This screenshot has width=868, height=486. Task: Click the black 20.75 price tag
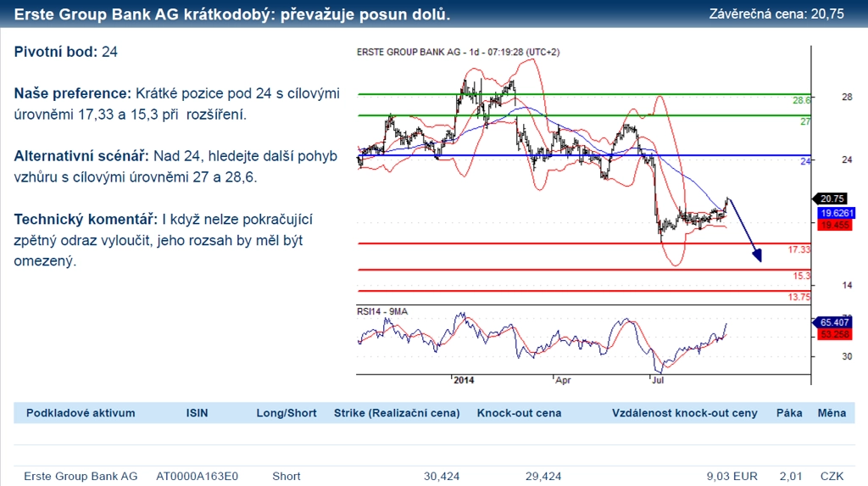pos(831,198)
